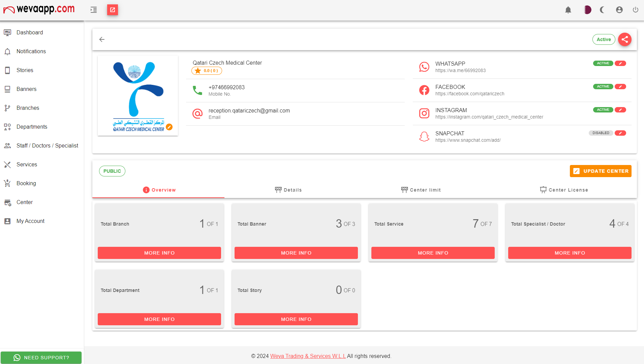The width and height of the screenshot is (644, 364).
Task: Edit the Facebook link
Action: [x=620, y=87]
